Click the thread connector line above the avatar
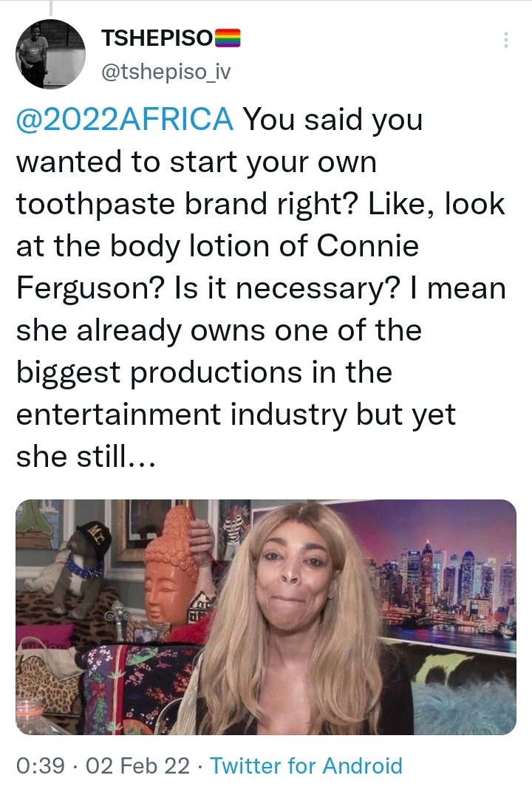The height and width of the screenshot is (795, 532). click(x=51, y=7)
